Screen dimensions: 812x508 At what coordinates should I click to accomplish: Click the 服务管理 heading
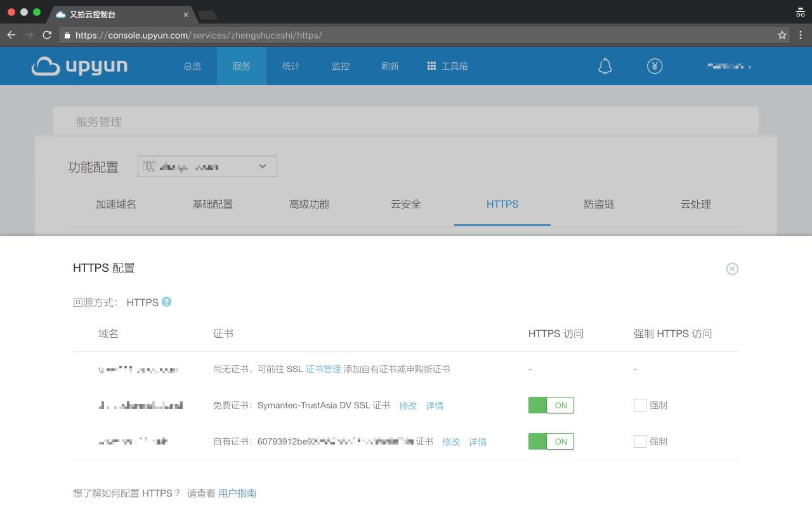[x=99, y=121]
